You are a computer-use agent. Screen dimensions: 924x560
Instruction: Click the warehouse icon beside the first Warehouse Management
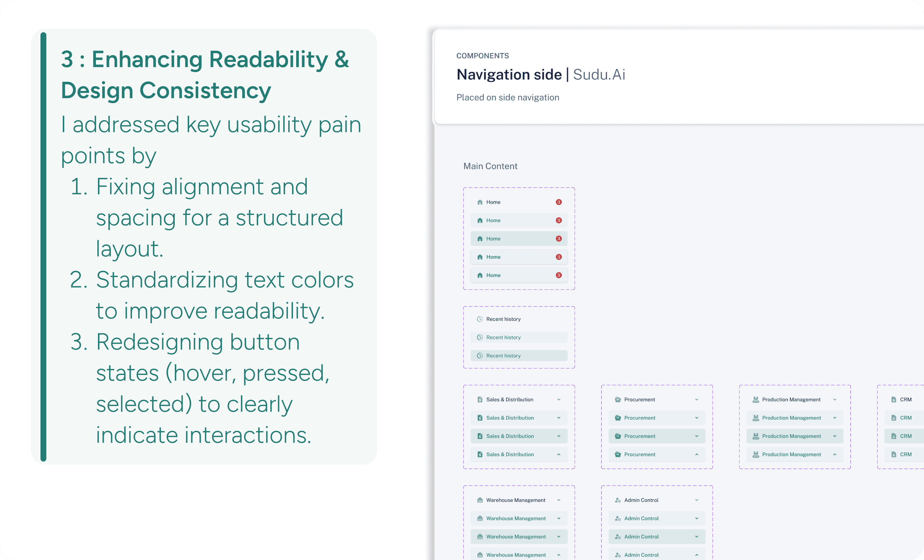pyautogui.click(x=480, y=500)
